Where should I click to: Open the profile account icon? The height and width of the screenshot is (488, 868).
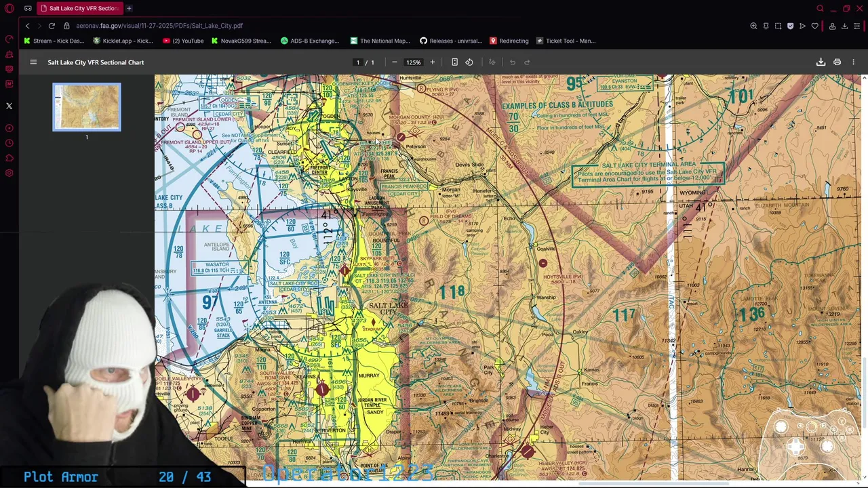pyautogui.click(x=832, y=26)
